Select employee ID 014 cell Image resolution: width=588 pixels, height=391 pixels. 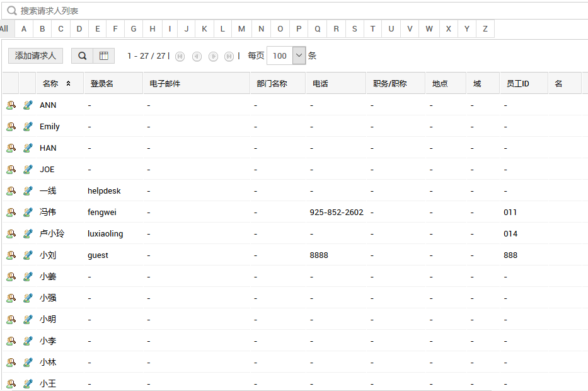[510, 234]
